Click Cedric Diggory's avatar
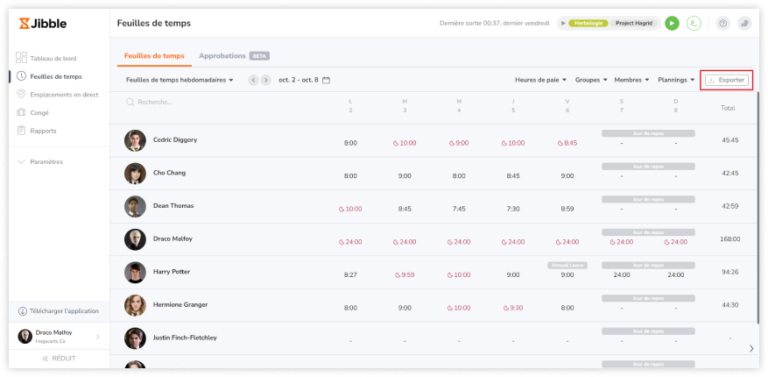The width and height of the screenshot is (768, 377). click(135, 141)
